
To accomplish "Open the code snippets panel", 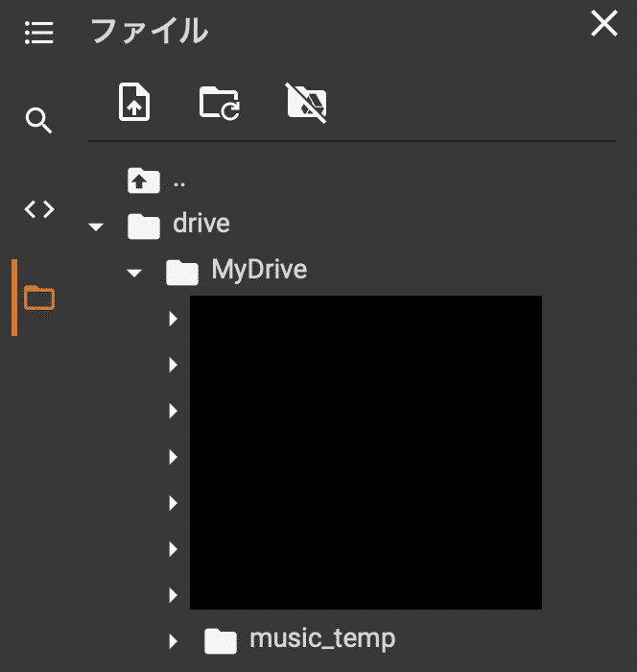I will click(38, 208).
